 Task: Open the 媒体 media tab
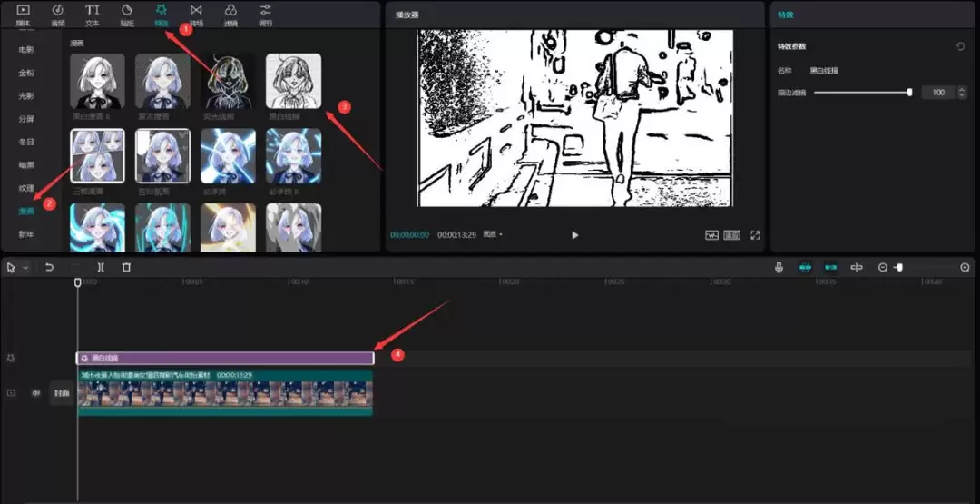pyautogui.click(x=23, y=15)
